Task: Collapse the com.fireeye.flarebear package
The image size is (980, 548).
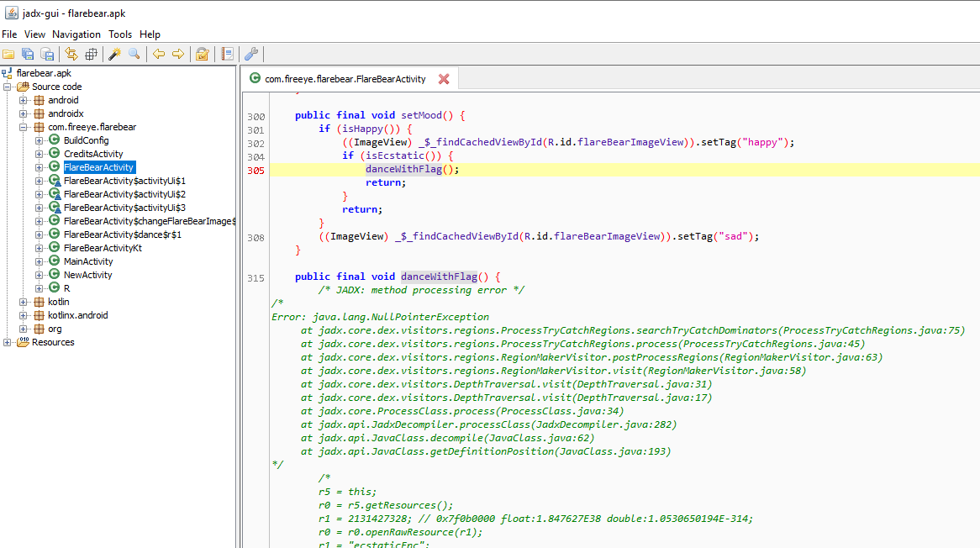Action: tap(24, 127)
